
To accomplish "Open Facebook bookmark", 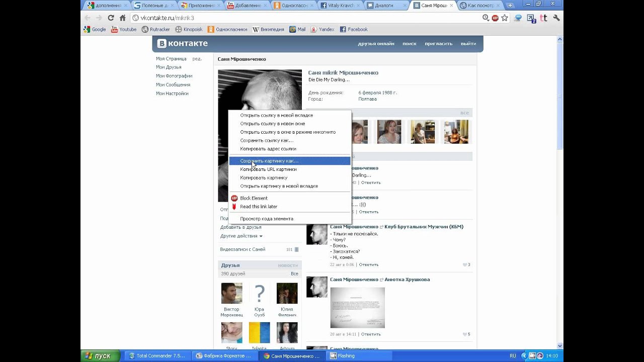I will [354, 29].
